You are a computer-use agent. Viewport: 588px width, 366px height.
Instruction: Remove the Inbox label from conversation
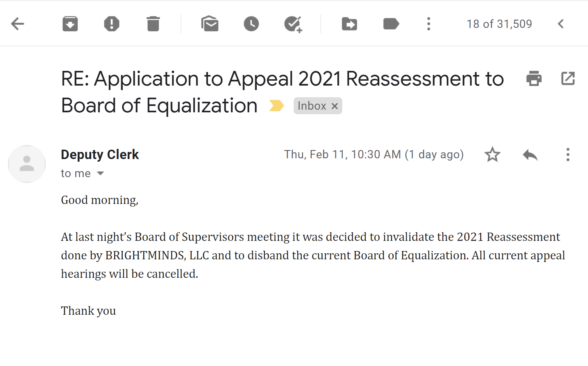click(335, 106)
